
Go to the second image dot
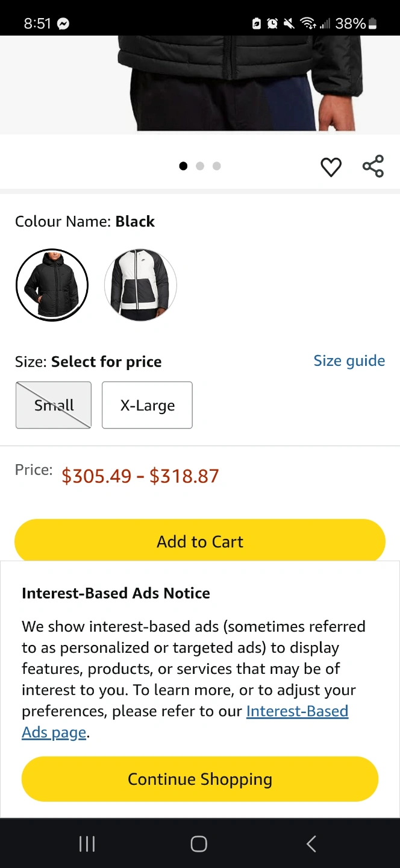coord(200,166)
